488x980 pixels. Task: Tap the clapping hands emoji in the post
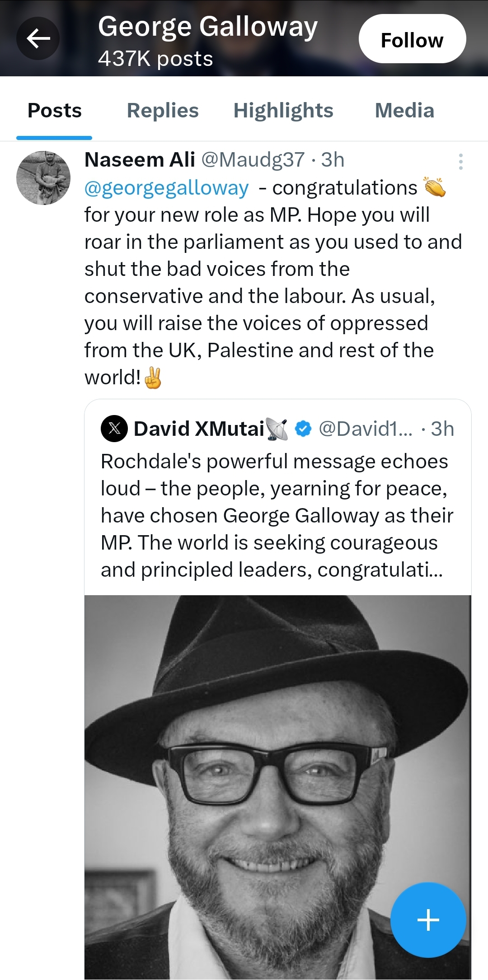[x=434, y=187]
